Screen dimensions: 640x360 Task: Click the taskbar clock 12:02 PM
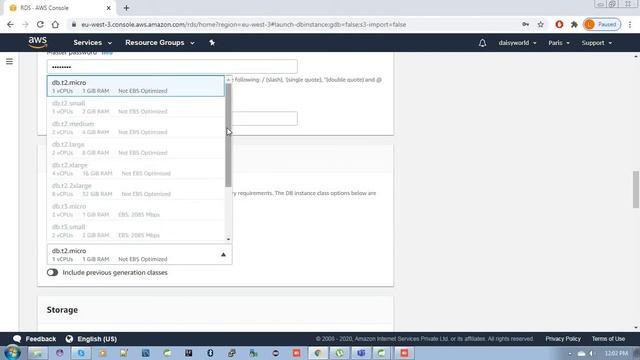pos(616,353)
